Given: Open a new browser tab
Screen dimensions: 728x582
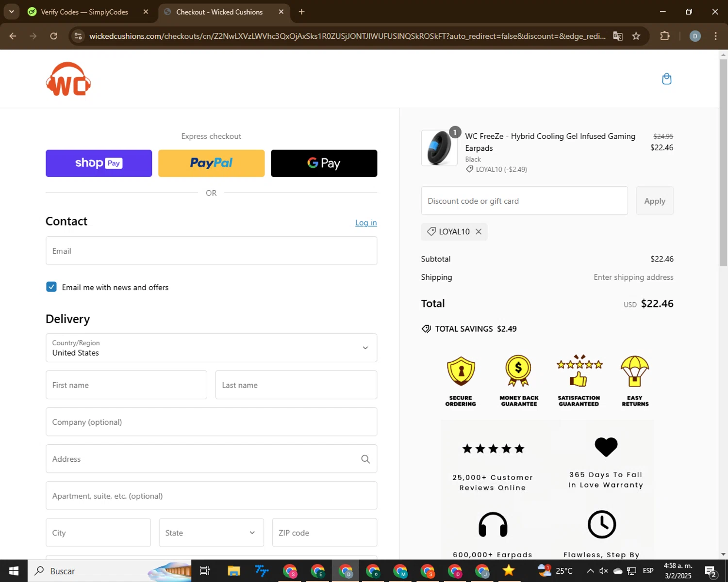Looking at the screenshot, I should coord(301,12).
